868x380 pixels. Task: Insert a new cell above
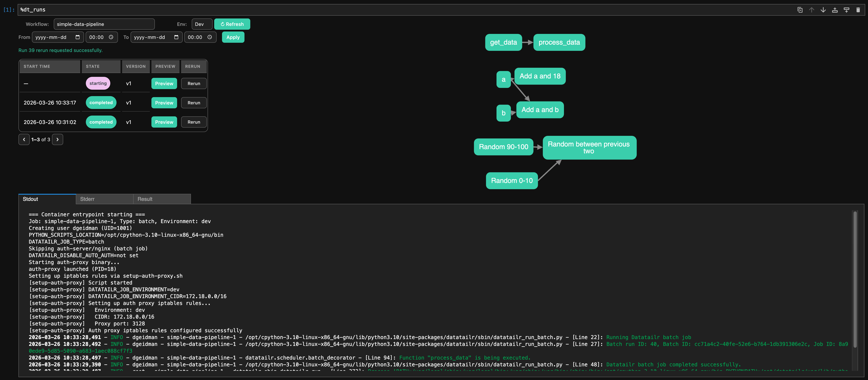[x=835, y=10]
